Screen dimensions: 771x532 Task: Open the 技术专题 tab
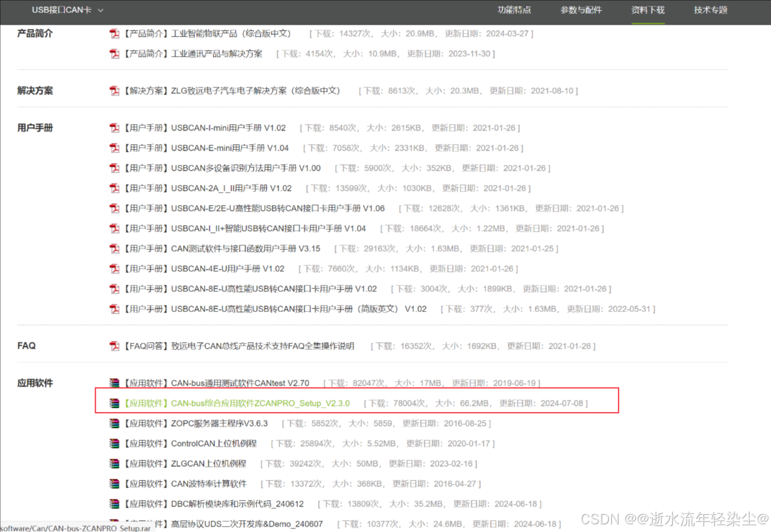pos(711,10)
